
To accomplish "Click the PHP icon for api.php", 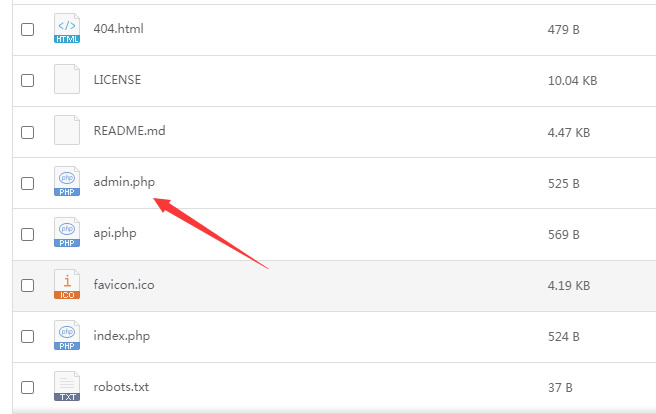I will [x=67, y=232].
